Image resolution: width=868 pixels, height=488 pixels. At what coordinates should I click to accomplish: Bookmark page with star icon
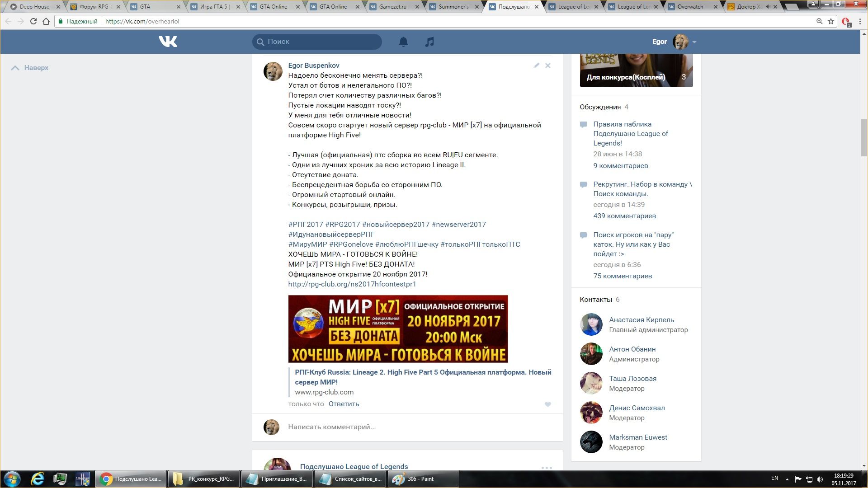[831, 21]
